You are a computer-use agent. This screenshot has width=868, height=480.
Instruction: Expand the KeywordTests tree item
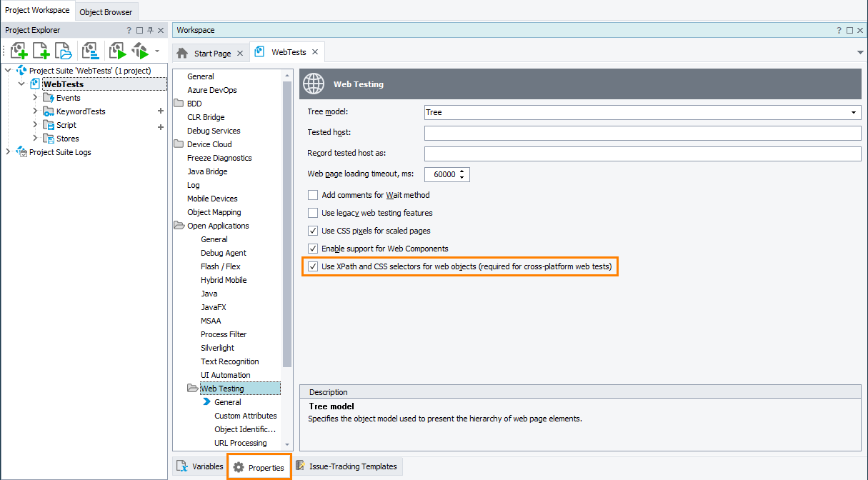tap(34, 111)
